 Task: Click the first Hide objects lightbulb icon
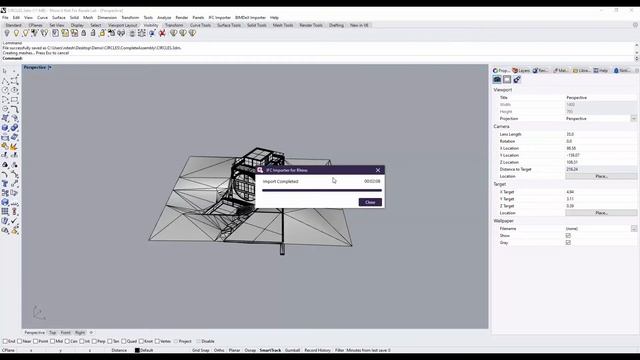(x=7, y=33)
